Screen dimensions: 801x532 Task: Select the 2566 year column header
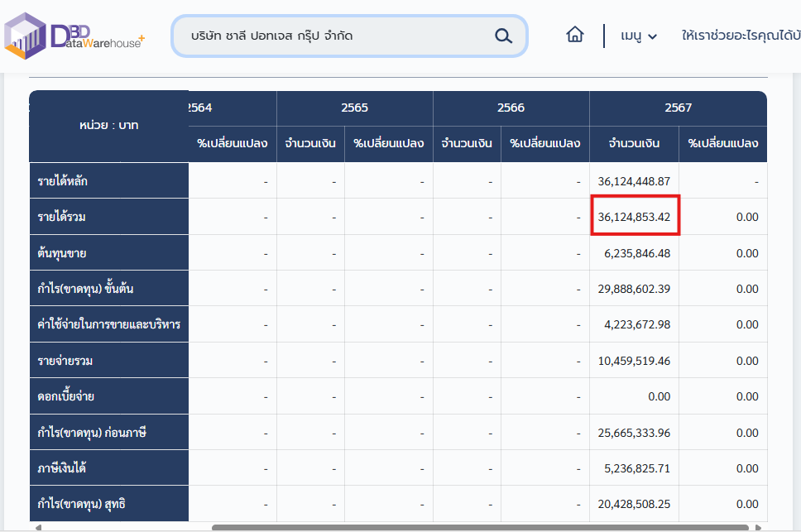pos(511,108)
